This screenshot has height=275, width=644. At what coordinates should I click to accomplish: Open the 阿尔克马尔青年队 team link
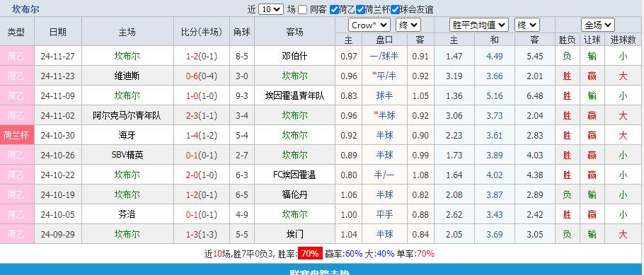point(127,116)
